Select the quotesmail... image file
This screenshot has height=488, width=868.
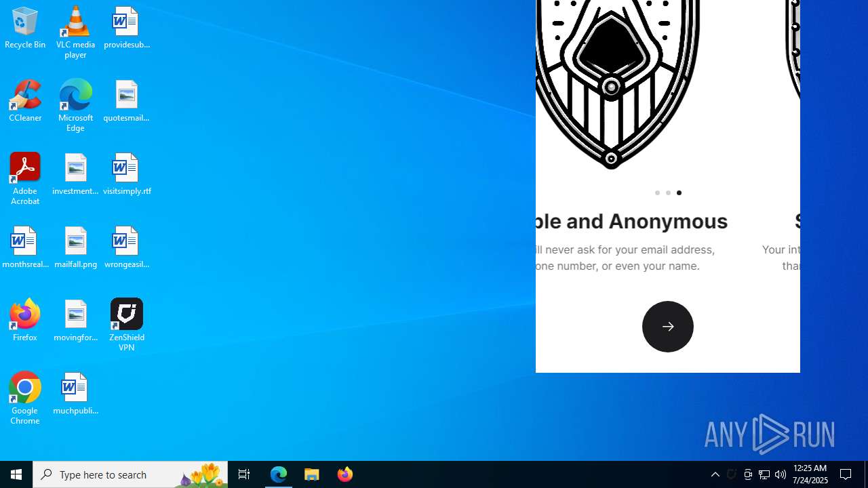(127, 101)
